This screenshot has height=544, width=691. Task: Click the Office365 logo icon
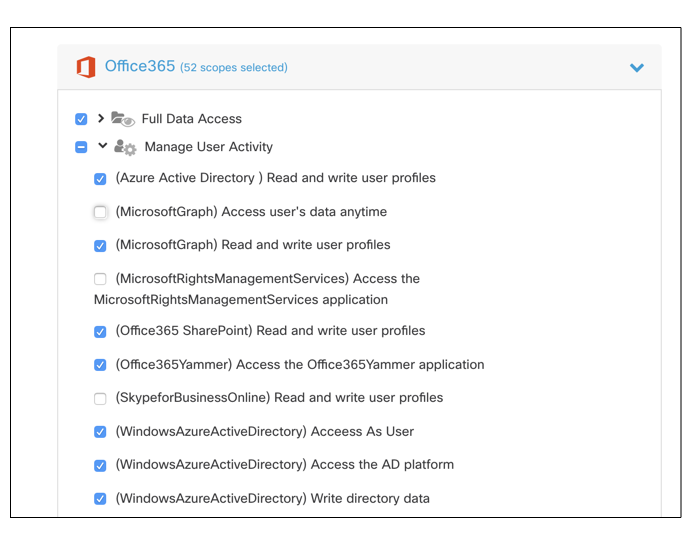(x=86, y=67)
